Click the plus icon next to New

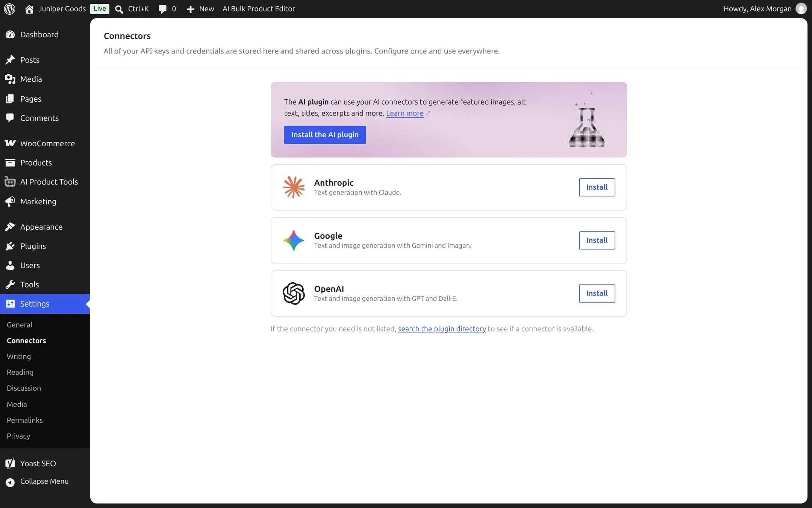coord(191,9)
